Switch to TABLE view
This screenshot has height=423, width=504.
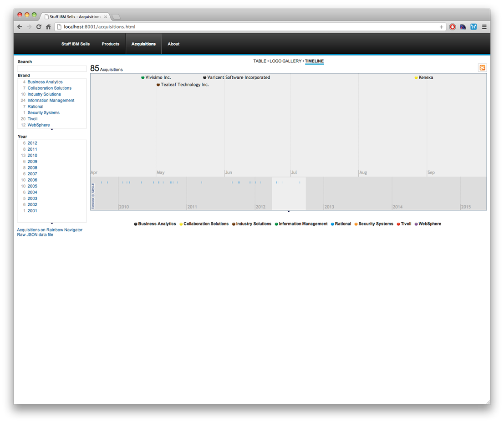260,61
